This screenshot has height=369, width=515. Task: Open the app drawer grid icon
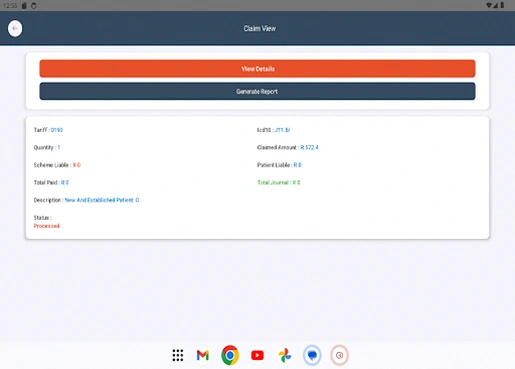pyautogui.click(x=178, y=355)
